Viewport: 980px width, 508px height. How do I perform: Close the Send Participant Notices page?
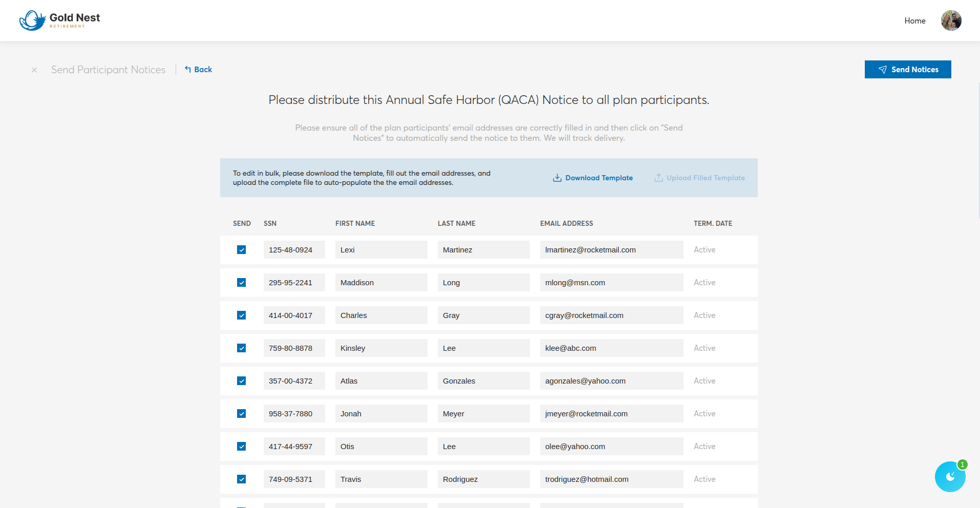tap(34, 70)
